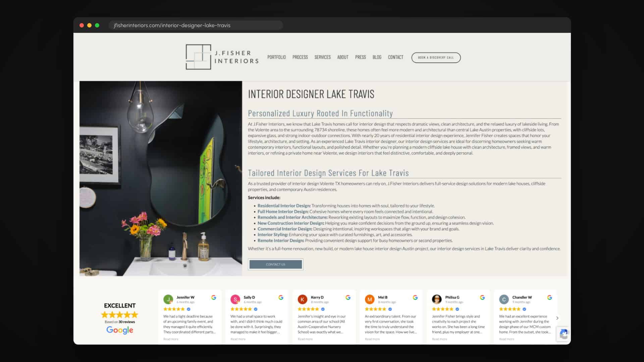The height and width of the screenshot is (362, 644).
Task: Click Google icon on Philisa G's review
Action: 482,297
